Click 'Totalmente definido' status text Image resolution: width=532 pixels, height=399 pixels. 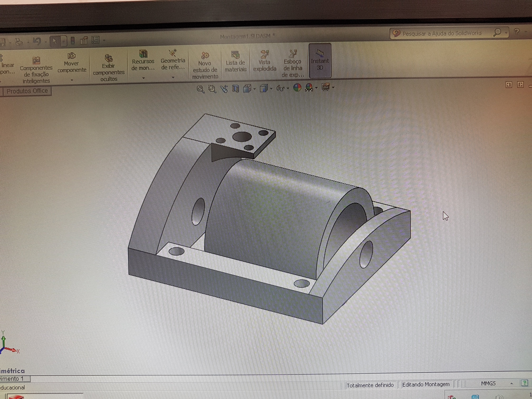tap(370, 385)
